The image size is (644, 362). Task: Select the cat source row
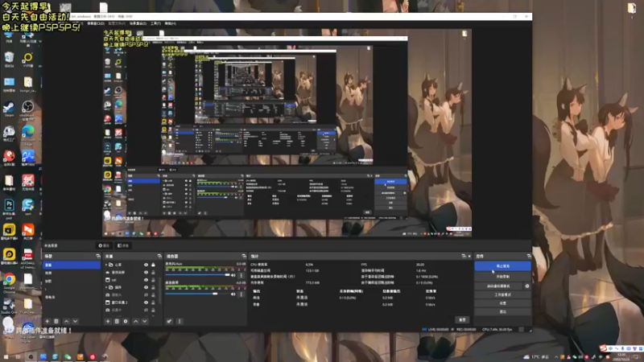(130, 280)
